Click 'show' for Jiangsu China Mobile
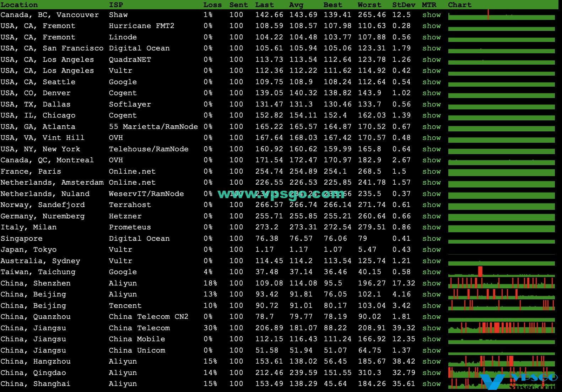Screen dimensions: 562x392 (431, 339)
